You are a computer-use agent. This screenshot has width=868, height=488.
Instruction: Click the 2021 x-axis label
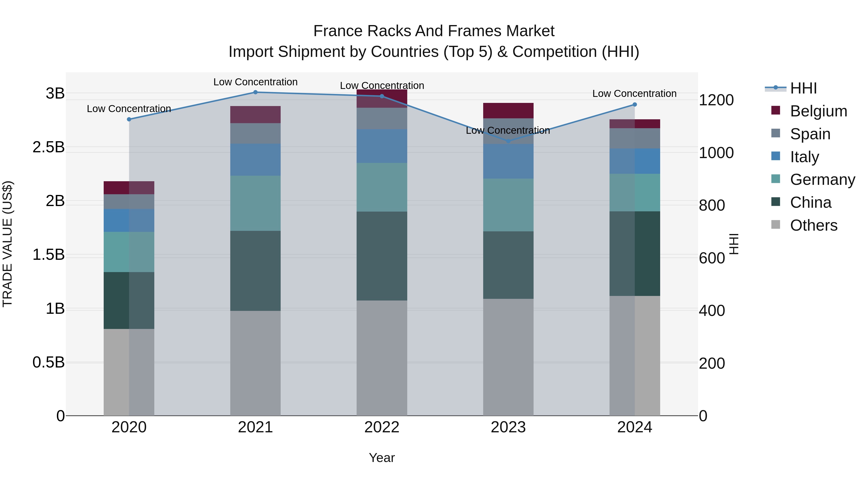tap(255, 427)
